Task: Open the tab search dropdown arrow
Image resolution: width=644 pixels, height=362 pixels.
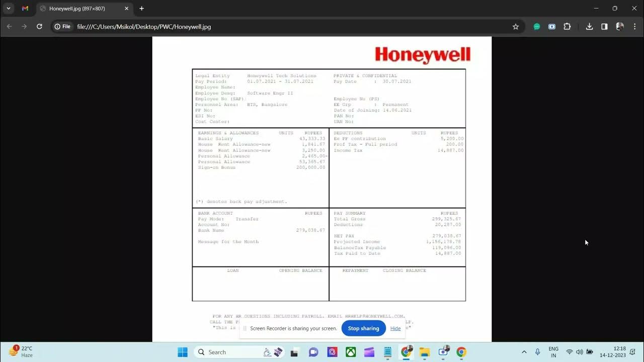Action: pos(9,9)
